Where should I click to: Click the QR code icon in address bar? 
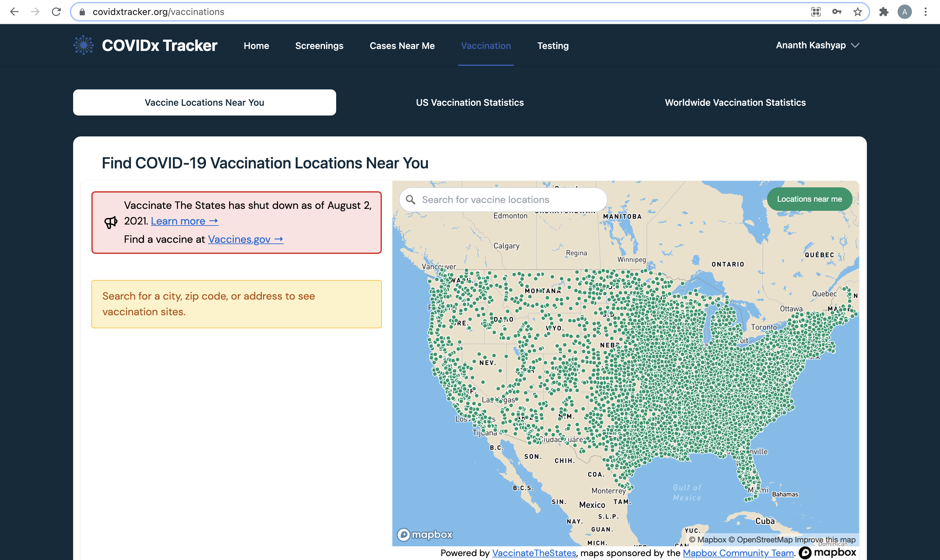tap(815, 12)
